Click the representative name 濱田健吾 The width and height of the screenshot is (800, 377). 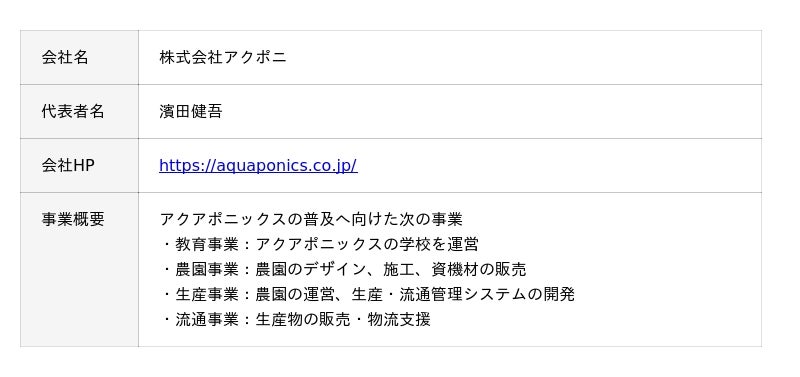(x=191, y=112)
